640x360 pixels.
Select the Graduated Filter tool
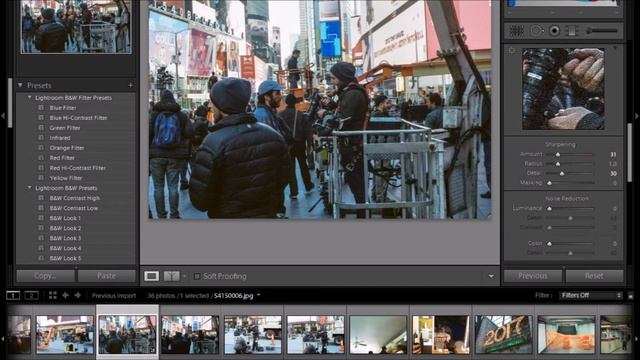pos(572,31)
